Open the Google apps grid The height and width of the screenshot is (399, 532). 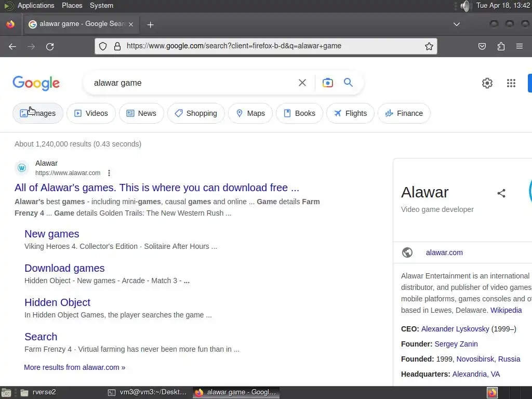[511, 83]
